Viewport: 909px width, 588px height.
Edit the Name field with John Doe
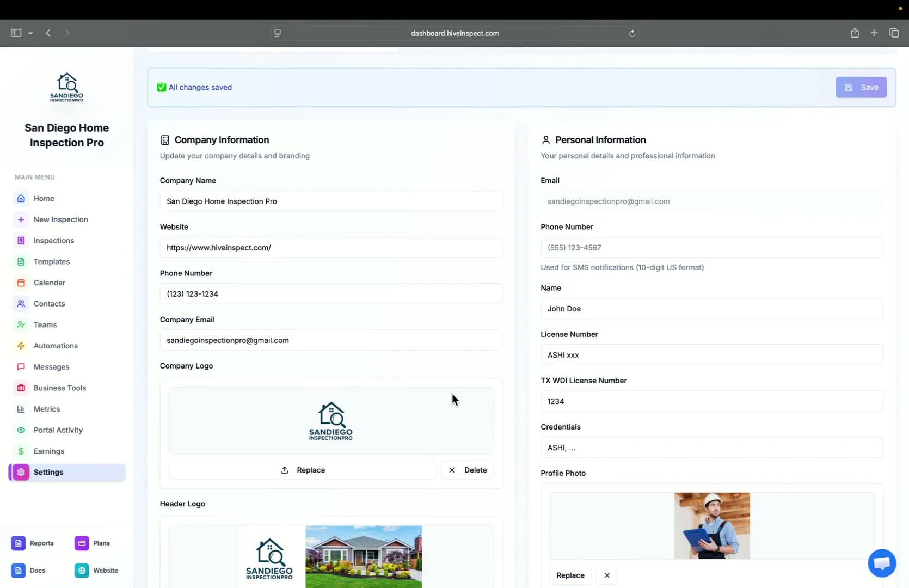point(712,309)
